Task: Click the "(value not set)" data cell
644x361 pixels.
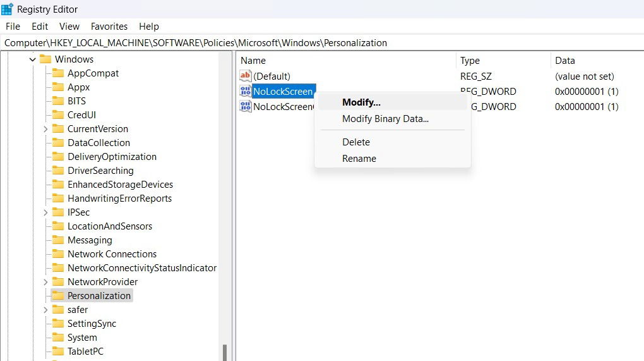Action: [584, 76]
